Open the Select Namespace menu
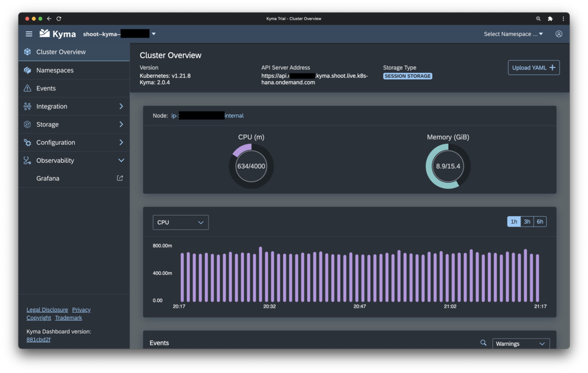The width and height of the screenshot is (588, 373). coord(512,33)
